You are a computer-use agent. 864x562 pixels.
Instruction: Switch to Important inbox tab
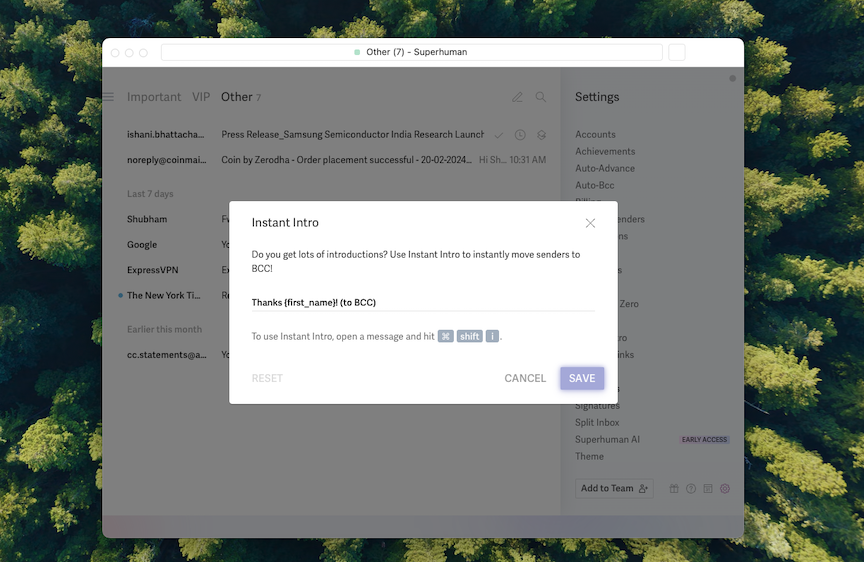point(154,97)
